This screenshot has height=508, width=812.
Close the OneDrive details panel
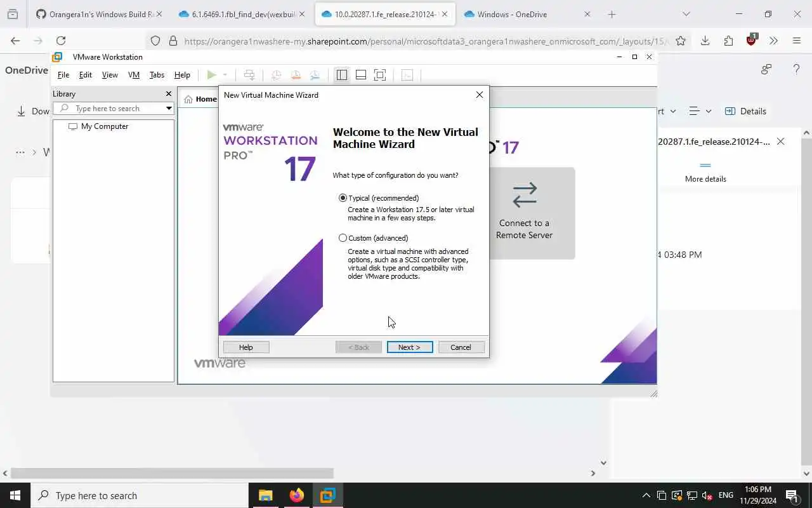click(x=781, y=142)
